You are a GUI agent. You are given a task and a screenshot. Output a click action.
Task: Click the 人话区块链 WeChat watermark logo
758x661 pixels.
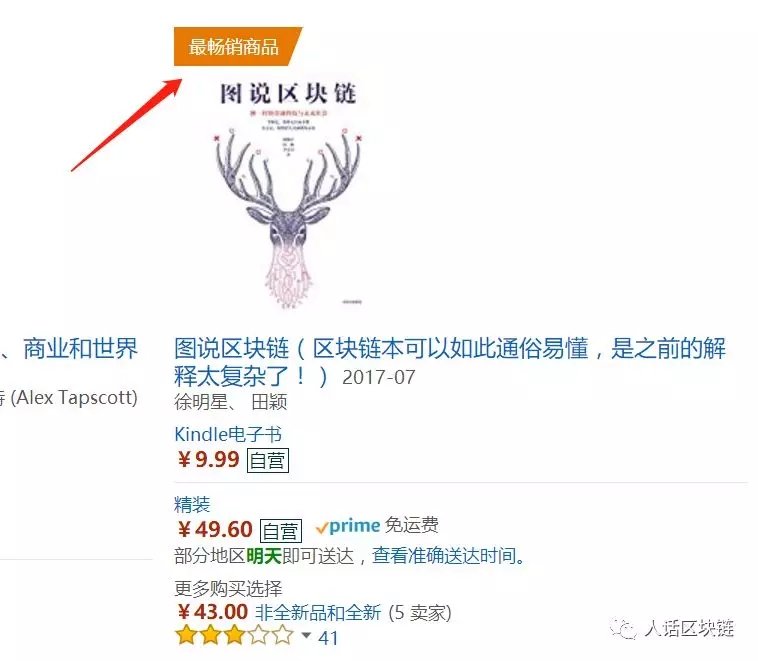pos(672,628)
